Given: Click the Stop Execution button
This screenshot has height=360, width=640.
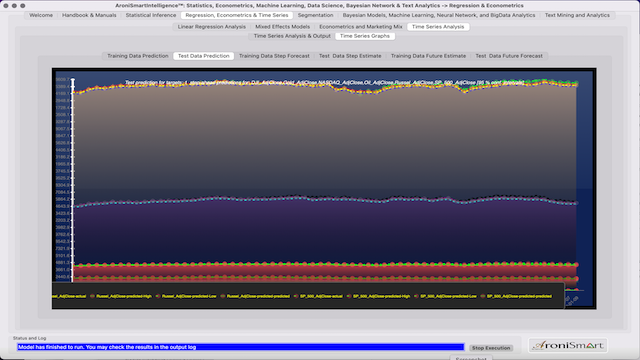Looking at the screenshot, I should [x=491, y=348].
